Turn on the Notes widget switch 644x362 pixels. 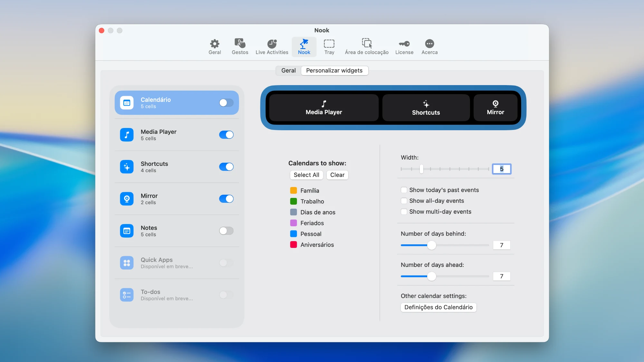pyautogui.click(x=226, y=231)
